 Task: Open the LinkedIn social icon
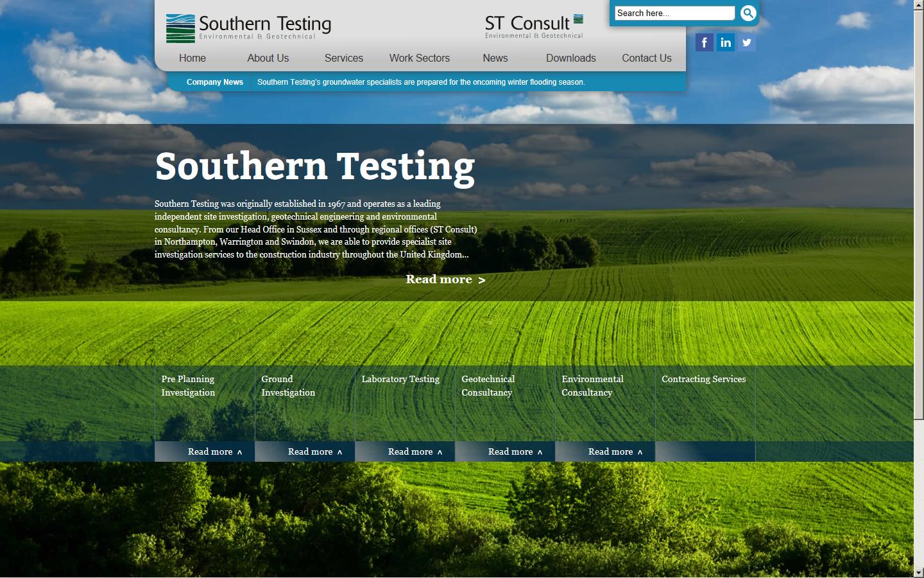point(725,42)
